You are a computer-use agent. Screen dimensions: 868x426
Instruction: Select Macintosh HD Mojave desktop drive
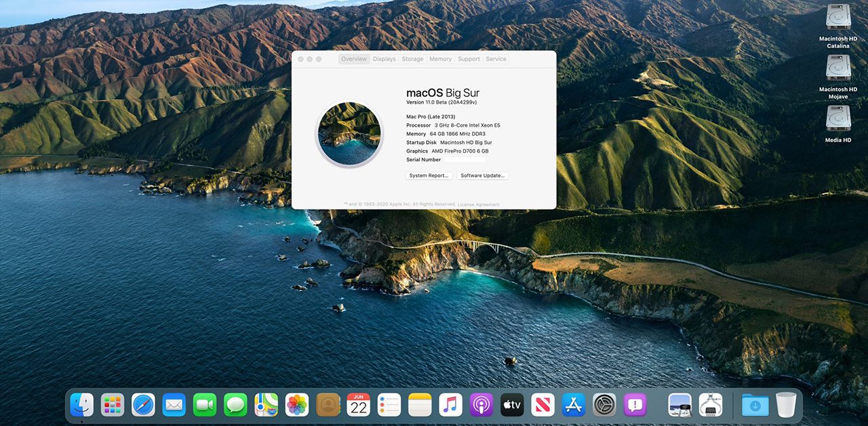coord(838,77)
